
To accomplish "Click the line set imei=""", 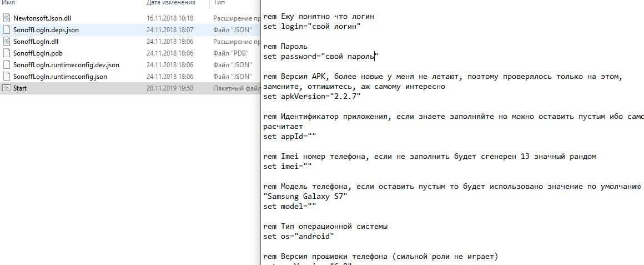I will [x=288, y=167].
